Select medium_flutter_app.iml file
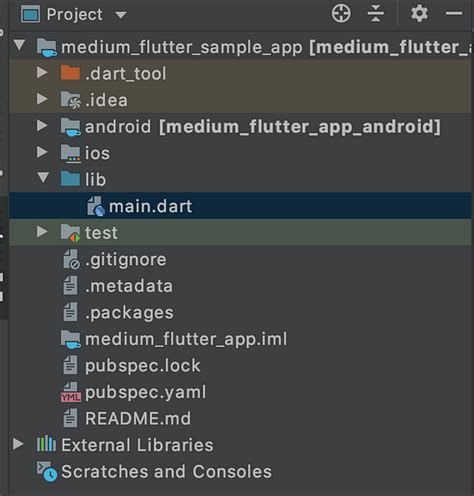474x496 pixels. (240, 339)
